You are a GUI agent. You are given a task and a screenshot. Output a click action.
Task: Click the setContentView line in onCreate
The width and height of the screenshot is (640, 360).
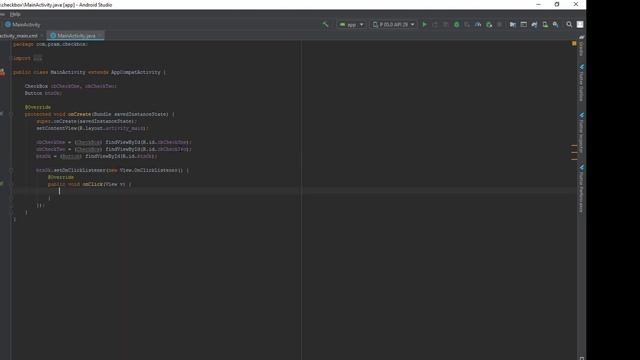point(92,128)
